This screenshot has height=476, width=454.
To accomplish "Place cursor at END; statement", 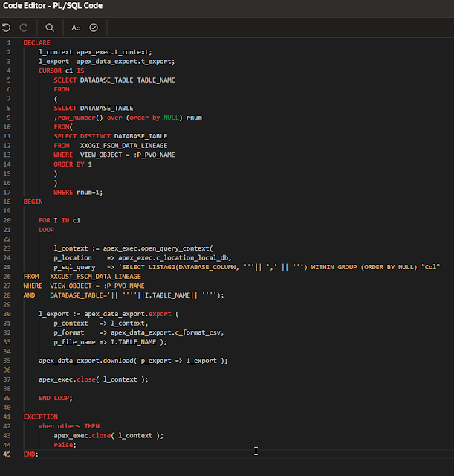I will point(31,454).
